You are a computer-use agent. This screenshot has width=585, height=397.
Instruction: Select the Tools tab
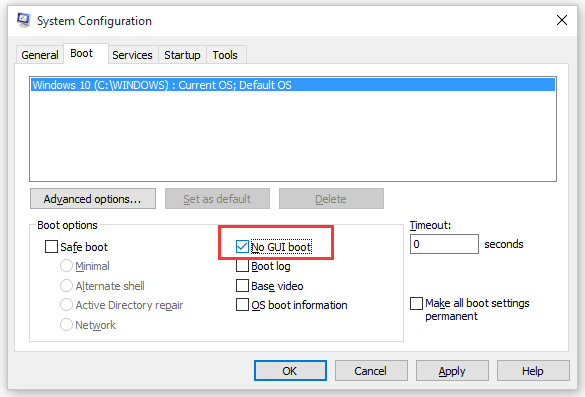coord(225,55)
